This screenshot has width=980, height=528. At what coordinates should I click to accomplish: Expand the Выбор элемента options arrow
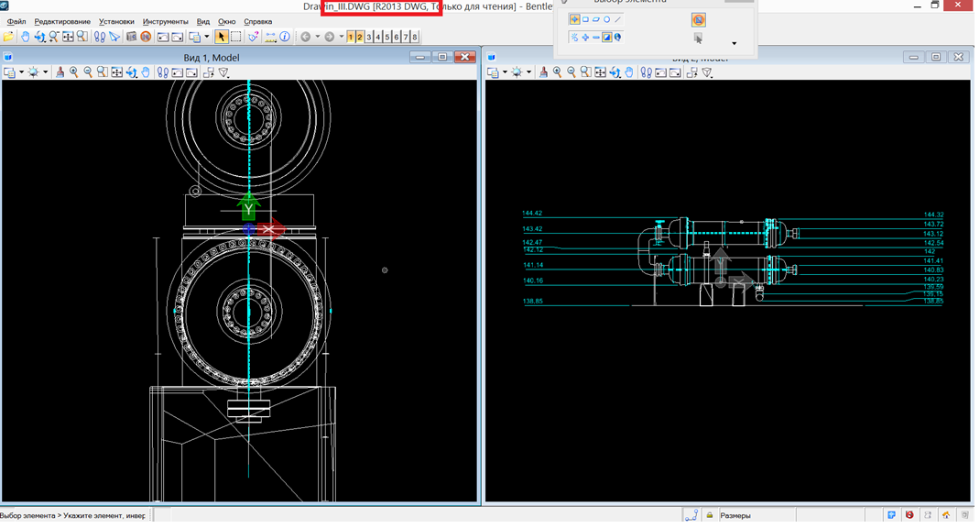[734, 43]
